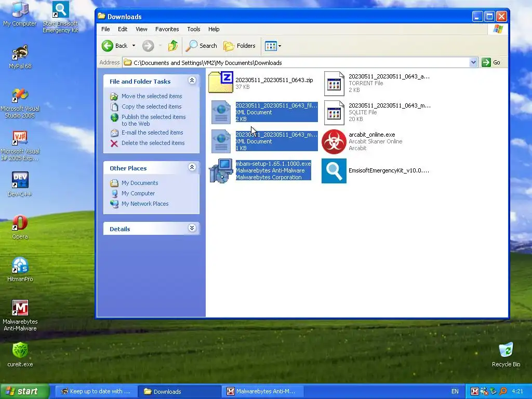
Task: Click Malwarebytes tray icon in system tray
Action: 475,392
